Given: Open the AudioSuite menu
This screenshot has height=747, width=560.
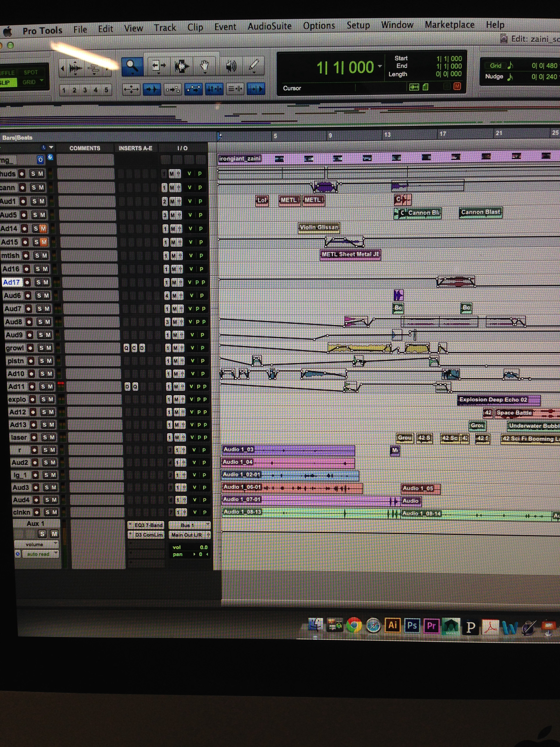Looking at the screenshot, I should (x=269, y=26).
